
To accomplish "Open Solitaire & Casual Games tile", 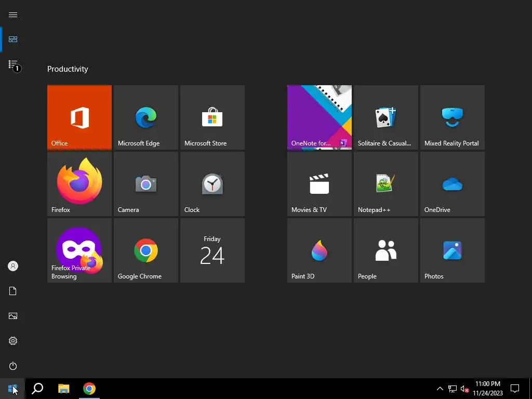I will point(386,117).
